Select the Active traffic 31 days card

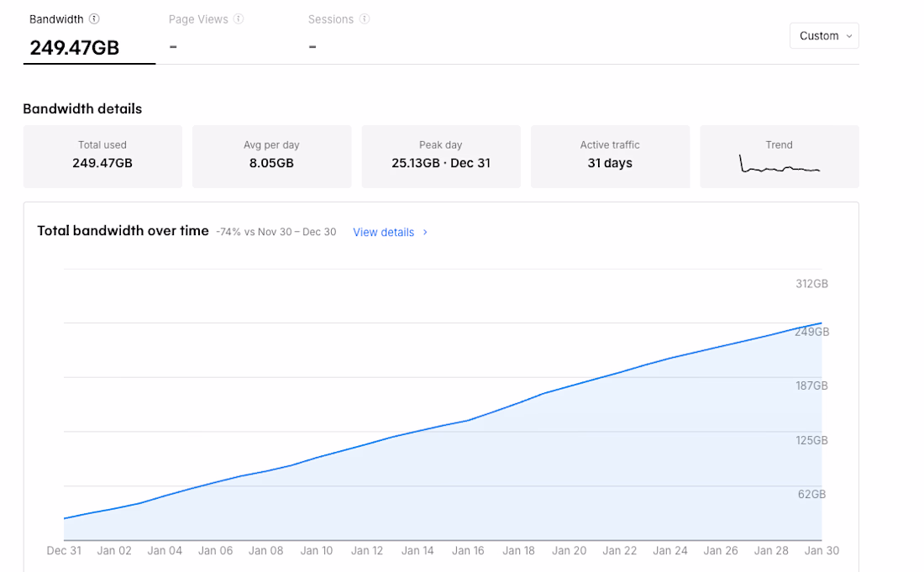click(x=610, y=156)
